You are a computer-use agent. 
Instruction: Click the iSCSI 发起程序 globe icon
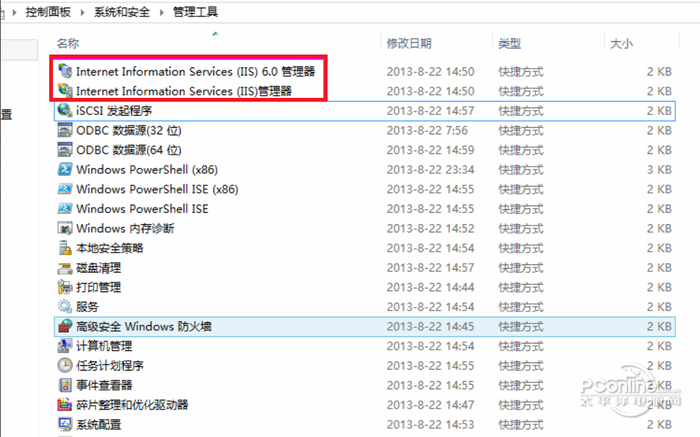point(65,110)
